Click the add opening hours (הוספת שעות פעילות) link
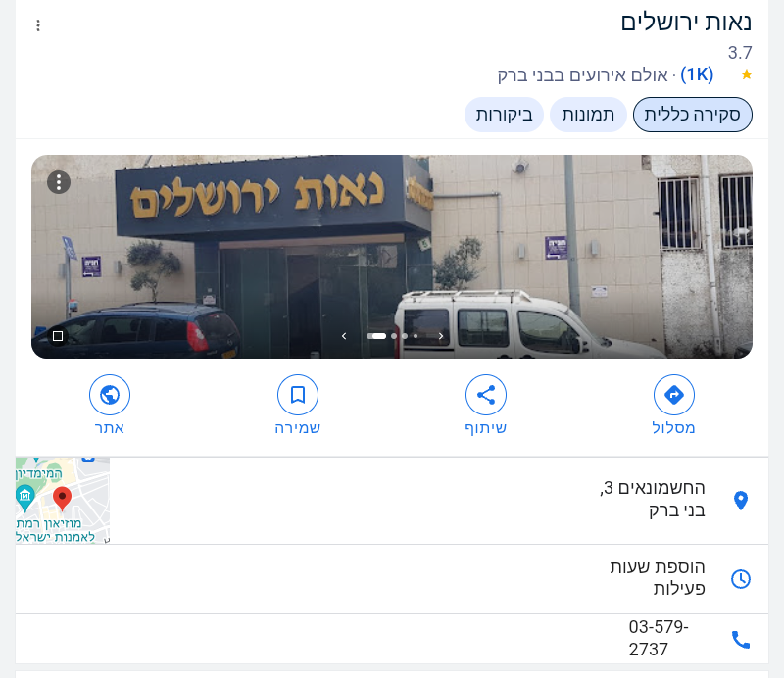The image size is (784, 678). (657, 577)
